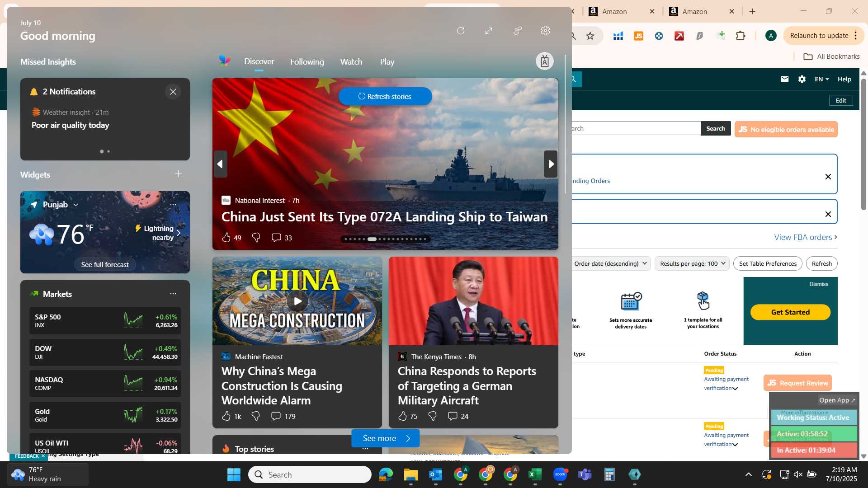
Task: Open comments on the Mega Construction story
Action: click(283, 416)
